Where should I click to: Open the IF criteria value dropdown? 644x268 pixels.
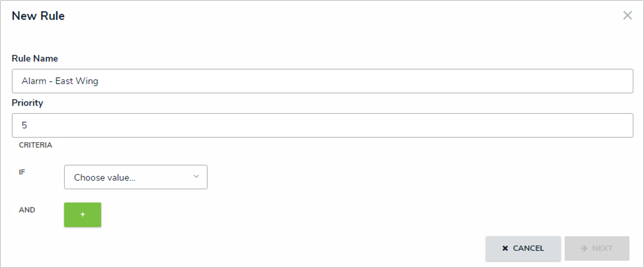pyautogui.click(x=136, y=177)
